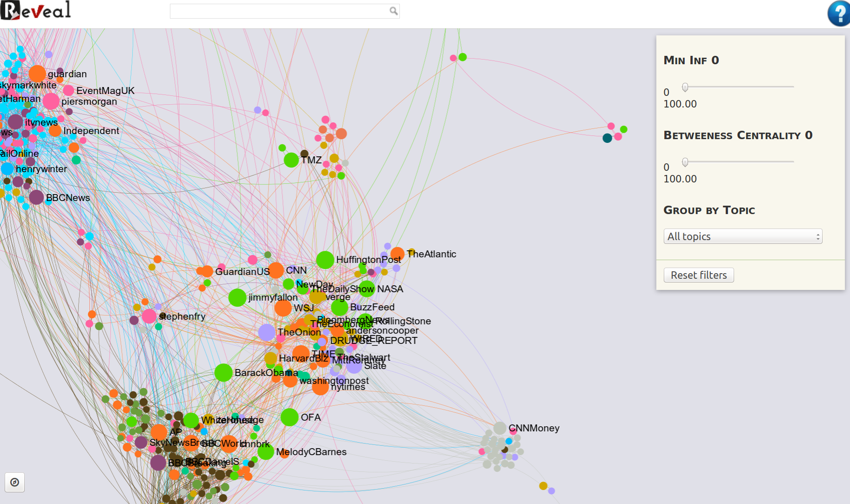The image size is (850, 504).
Task: Select the TheOnion lavender node
Action: tap(267, 332)
